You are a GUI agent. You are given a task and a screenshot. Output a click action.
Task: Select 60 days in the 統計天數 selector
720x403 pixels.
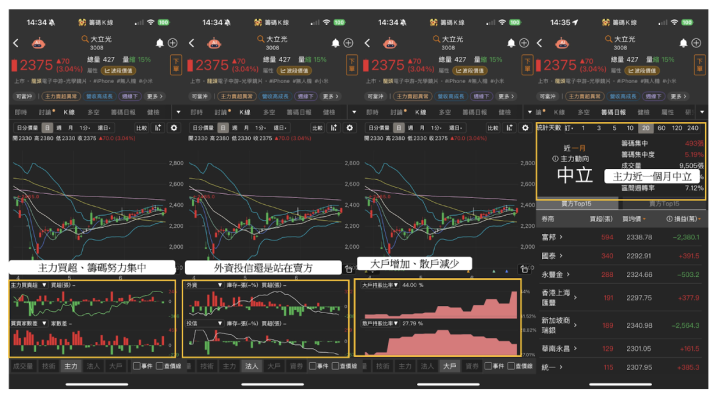point(661,128)
